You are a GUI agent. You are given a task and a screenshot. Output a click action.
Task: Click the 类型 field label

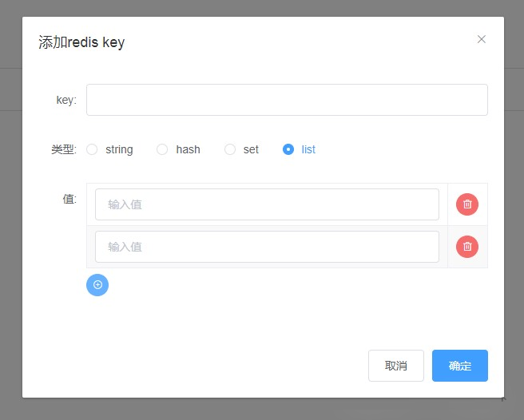pos(63,149)
